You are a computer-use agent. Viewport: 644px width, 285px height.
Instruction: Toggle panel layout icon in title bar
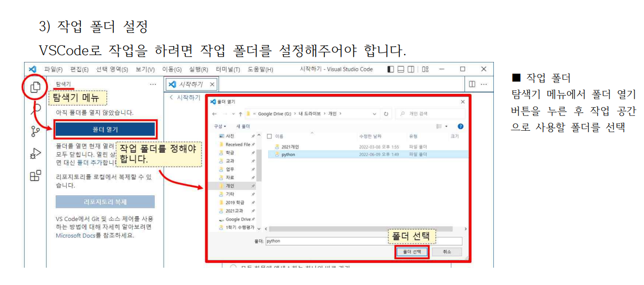pyautogui.click(x=401, y=69)
